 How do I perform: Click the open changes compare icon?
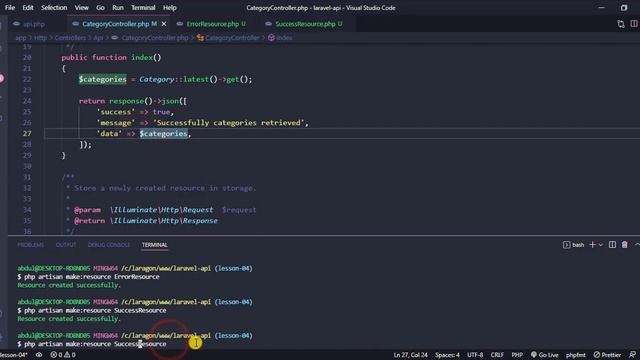tap(621, 24)
